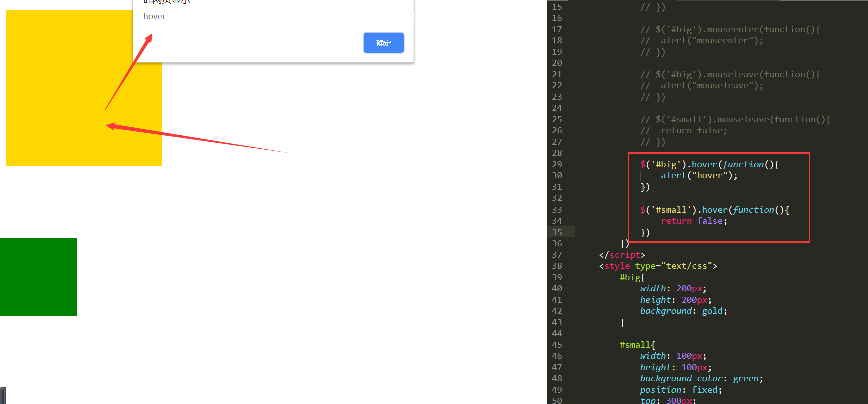Click commented 'return false;' line 26
Image resolution: width=868 pixels, height=404 pixels.
coord(683,130)
